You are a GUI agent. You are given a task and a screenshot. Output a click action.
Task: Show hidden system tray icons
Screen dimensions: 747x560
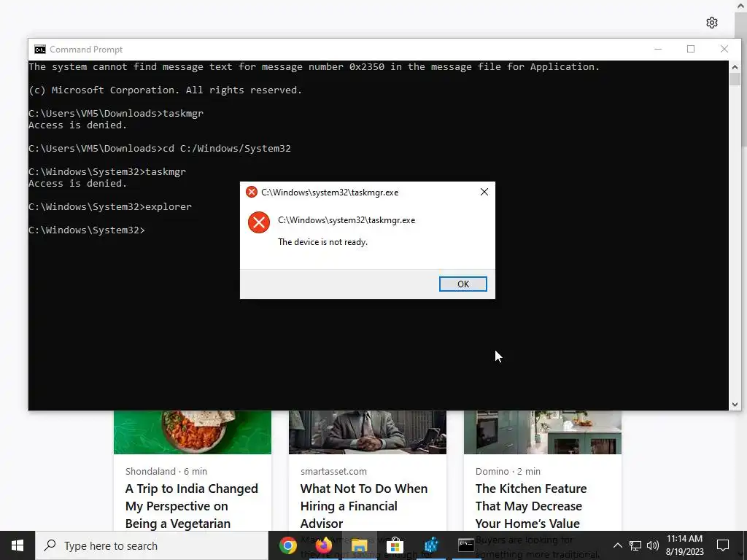pos(617,545)
